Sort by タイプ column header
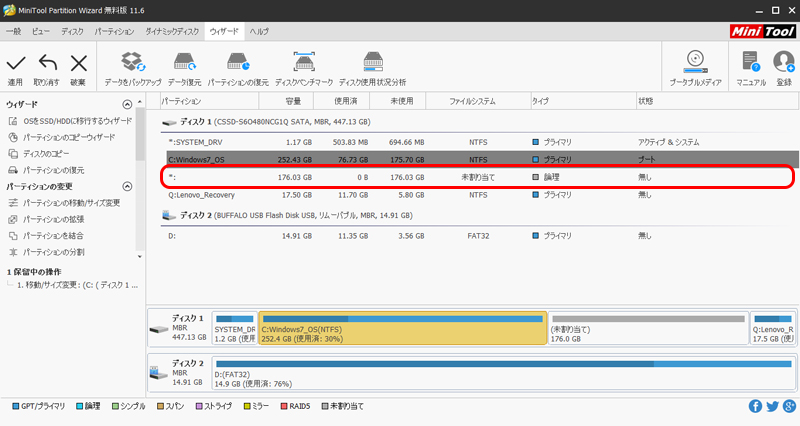Screen dimensions: 800x426 click(583, 101)
